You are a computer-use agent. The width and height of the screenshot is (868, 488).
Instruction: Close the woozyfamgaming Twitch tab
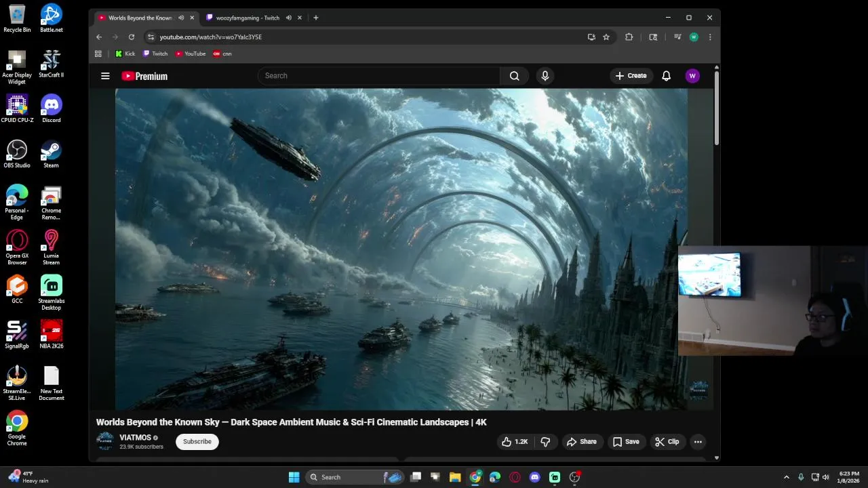pyautogui.click(x=300, y=18)
